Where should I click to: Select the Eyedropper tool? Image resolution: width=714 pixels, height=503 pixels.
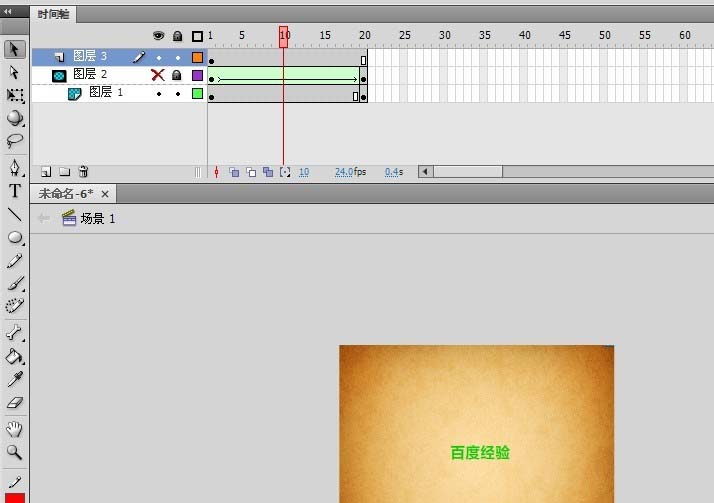click(x=15, y=379)
